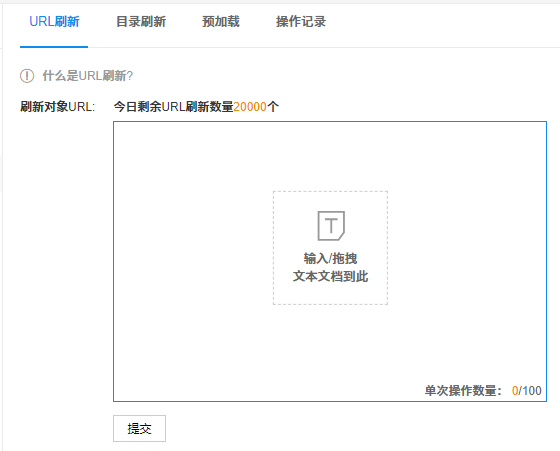560x451 pixels.
Task: Focus the URL refresh text area
Action: tap(330, 261)
